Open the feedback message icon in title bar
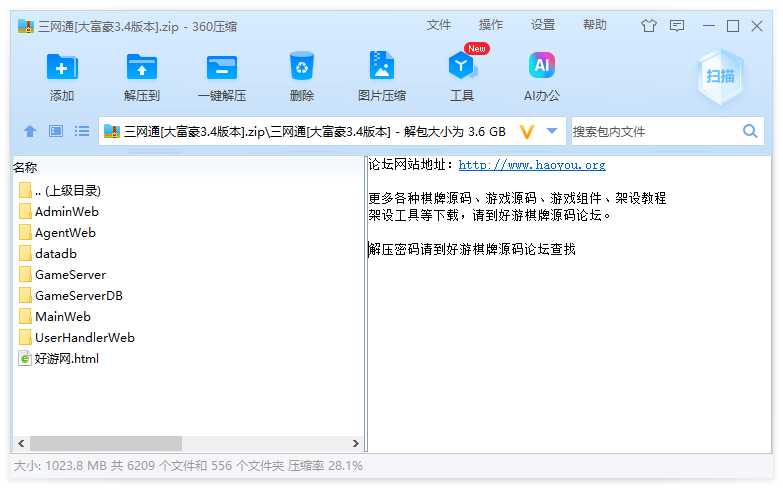783x488 pixels. coord(677,25)
